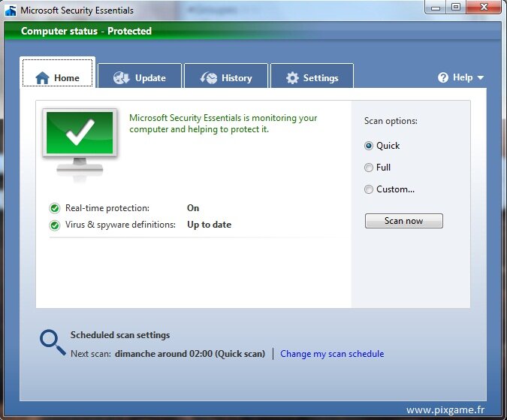Click the globe icon on Update tab

click(x=122, y=78)
